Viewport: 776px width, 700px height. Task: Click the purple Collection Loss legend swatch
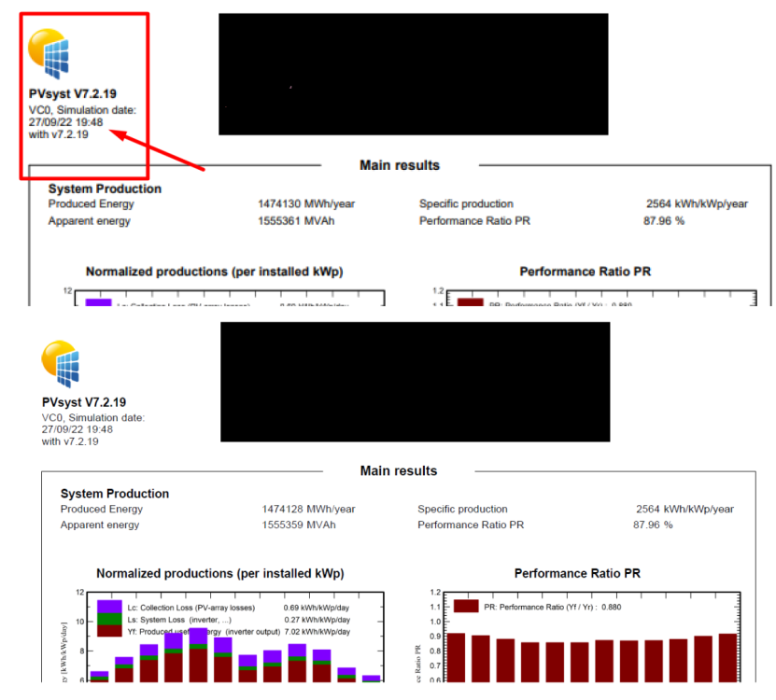click(x=109, y=607)
